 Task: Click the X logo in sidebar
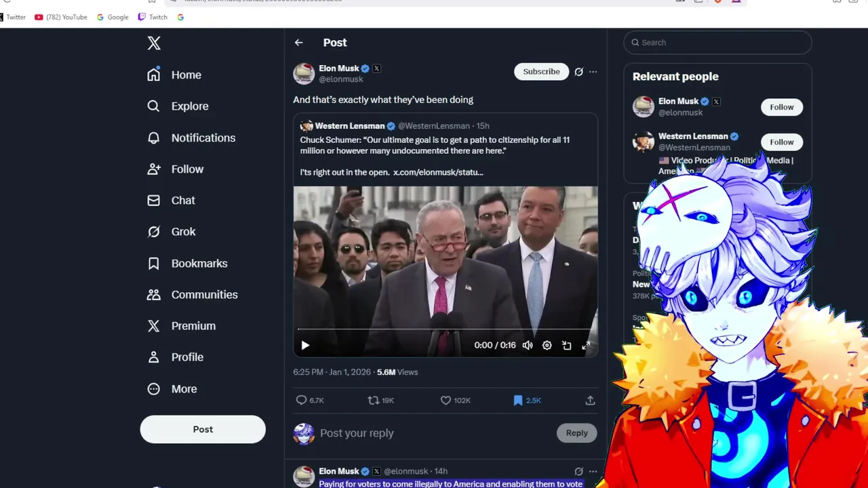(154, 43)
